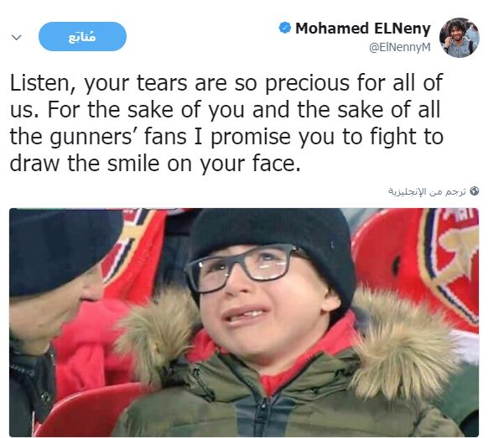Open the tweet options chevron menu
Viewport: 504px width, 438px height.
pos(17,37)
